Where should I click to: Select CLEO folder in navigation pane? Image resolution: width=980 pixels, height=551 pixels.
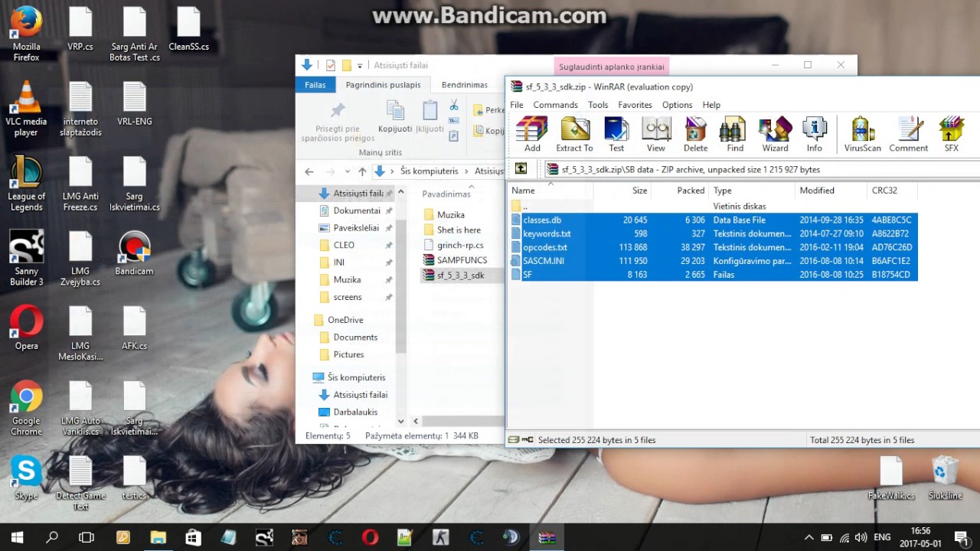tap(344, 245)
